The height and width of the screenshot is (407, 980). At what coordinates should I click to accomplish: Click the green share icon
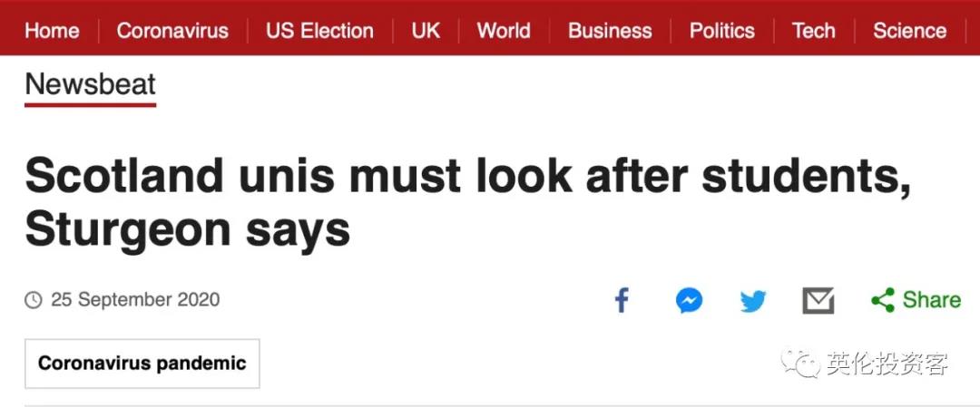tap(882, 300)
